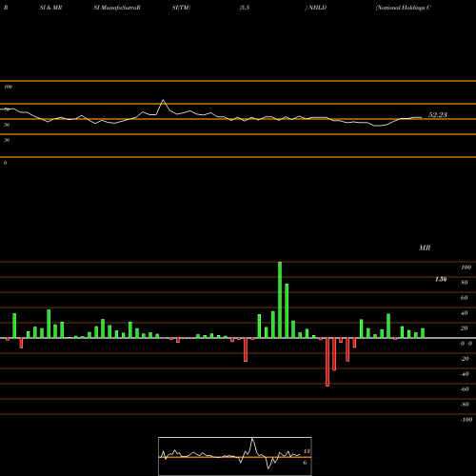
Task: Click the MR axis label -40
Action: coord(465,374)
